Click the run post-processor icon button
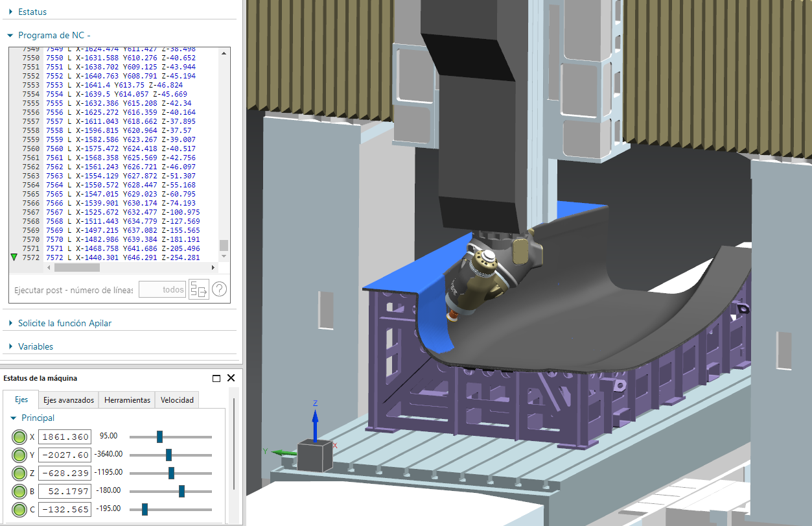 pyautogui.click(x=198, y=289)
